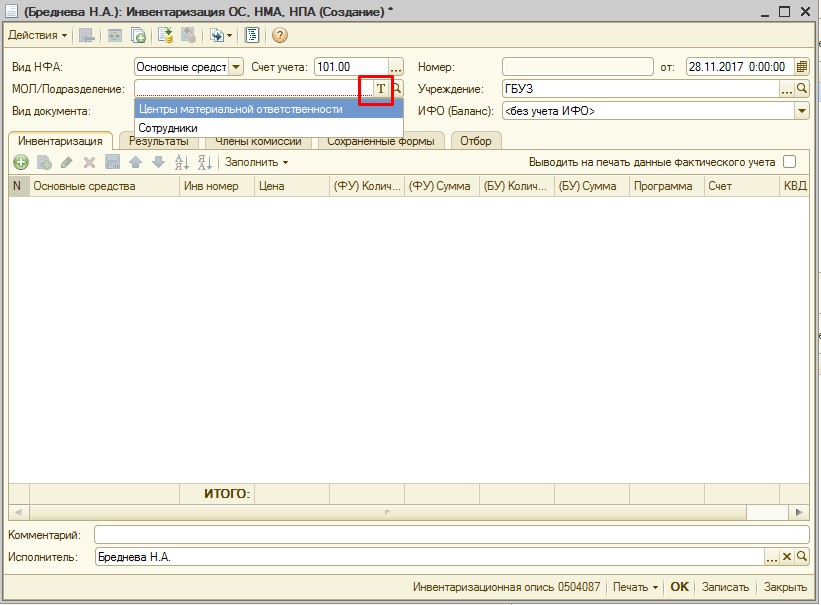The width and height of the screenshot is (821, 605).
Task: Open the ИФО (Баланс) dropdown arrow
Action: click(801, 111)
